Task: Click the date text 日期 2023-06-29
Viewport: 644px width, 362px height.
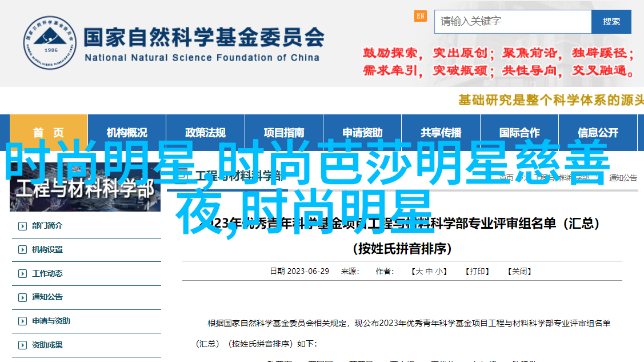Action: click(x=299, y=271)
